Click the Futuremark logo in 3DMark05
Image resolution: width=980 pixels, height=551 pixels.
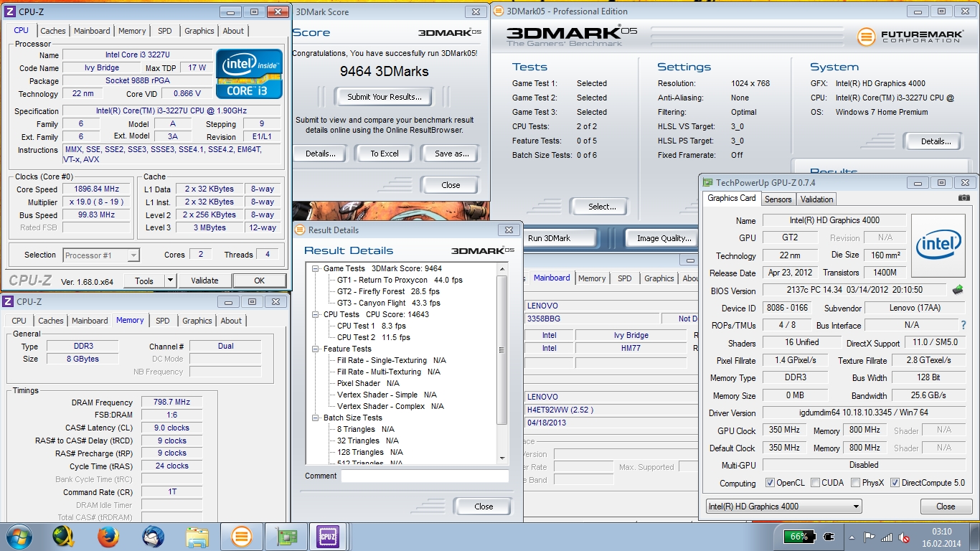point(909,36)
